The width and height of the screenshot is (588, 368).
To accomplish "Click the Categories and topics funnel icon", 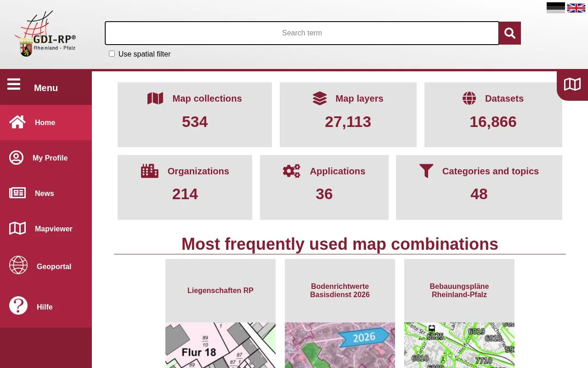I will pyautogui.click(x=426, y=171).
